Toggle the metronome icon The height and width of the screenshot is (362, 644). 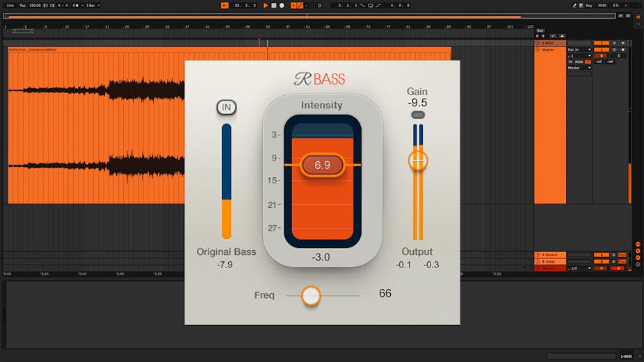point(75,5)
